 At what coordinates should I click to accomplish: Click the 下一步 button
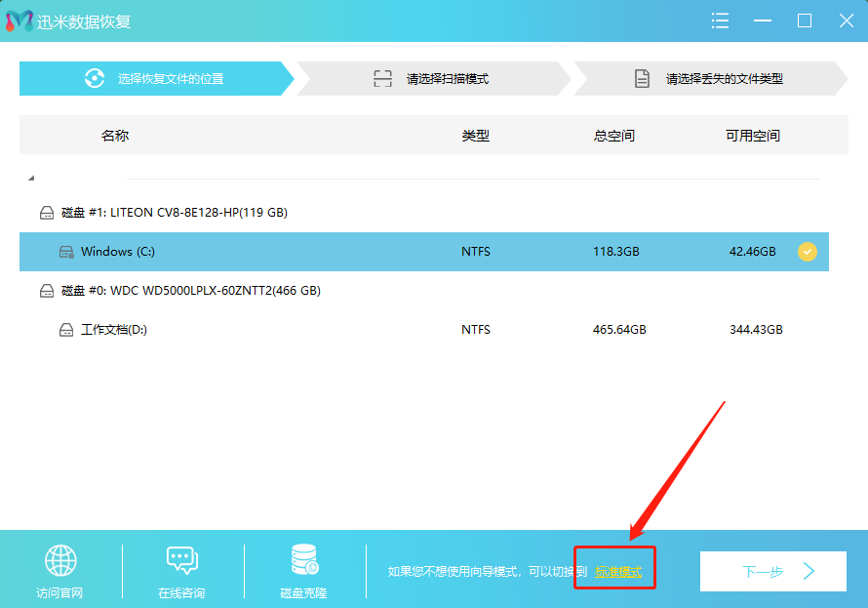[x=773, y=571]
